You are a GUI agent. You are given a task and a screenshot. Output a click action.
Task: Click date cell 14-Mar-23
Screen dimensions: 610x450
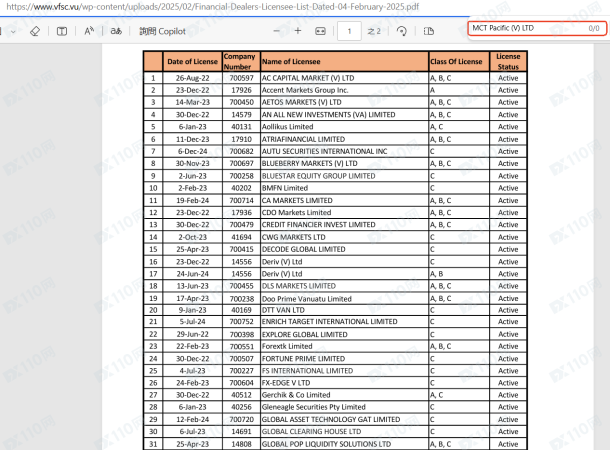click(x=193, y=102)
